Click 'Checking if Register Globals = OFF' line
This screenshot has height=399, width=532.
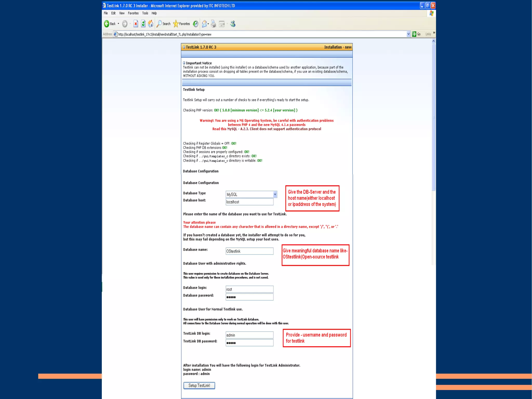[210, 143]
